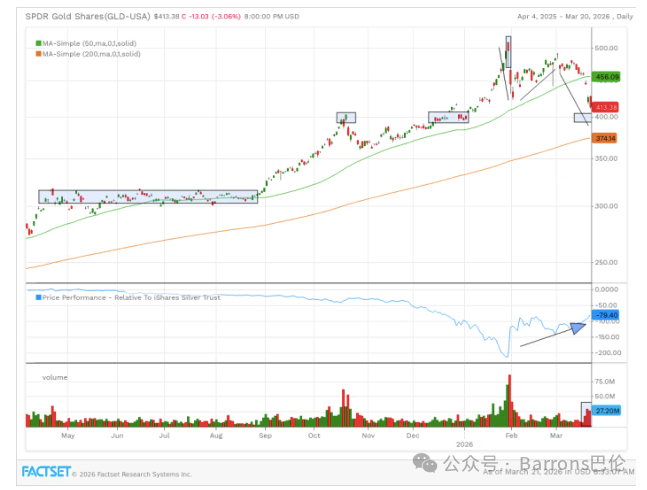Click the Jul label on the time axis
The width and height of the screenshot is (647, 490).
(x=164, y=436)
